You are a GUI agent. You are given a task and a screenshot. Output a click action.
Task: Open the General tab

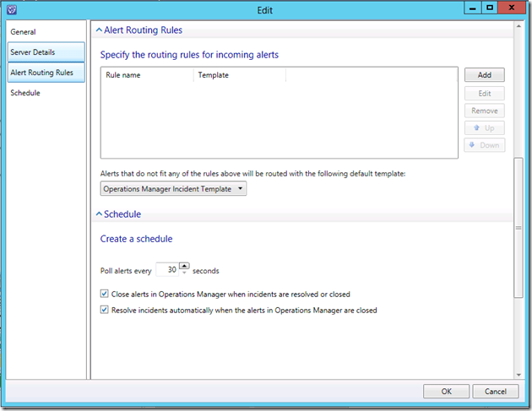[x=23, y=32]
